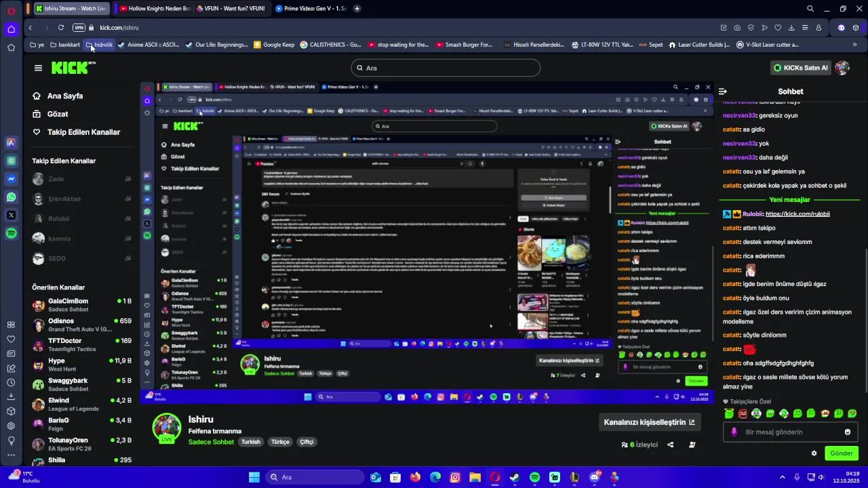Switch to Hollow Knight YouTube tab

tap(154, 9)
